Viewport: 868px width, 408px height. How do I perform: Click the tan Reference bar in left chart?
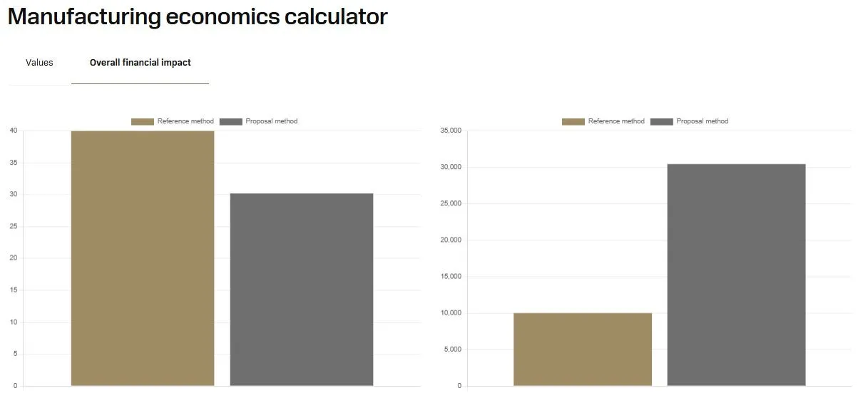[143, 258]
